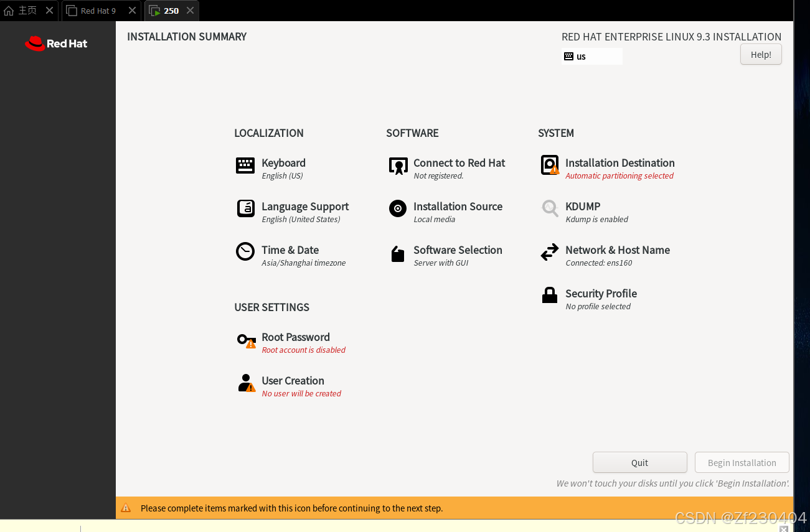Open Software Selection
810x532 pixels.
(x=458, y=250)
